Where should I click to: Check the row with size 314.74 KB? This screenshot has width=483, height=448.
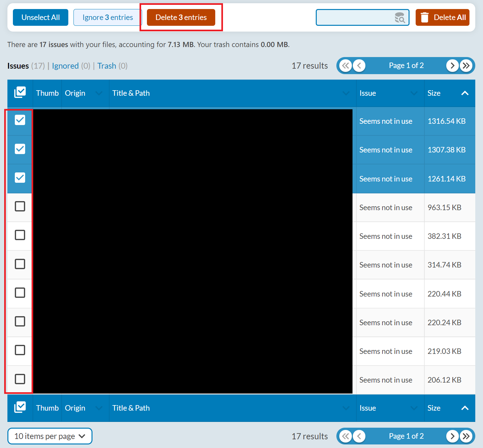tap(20, 264)
